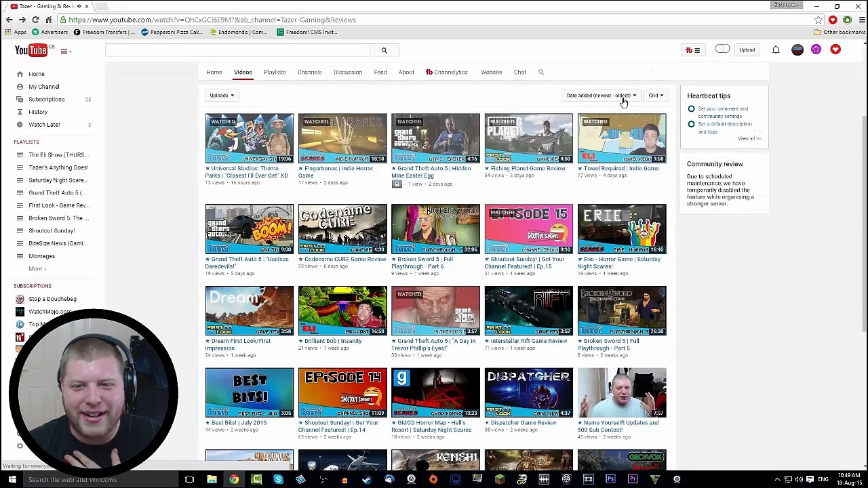Open the Grid view dropdown
The height and width of the screenshot is (488, 868).
pos(656,96)
